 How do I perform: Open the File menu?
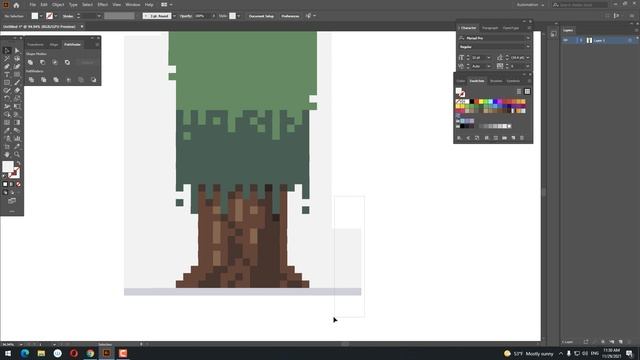[33, 4]
